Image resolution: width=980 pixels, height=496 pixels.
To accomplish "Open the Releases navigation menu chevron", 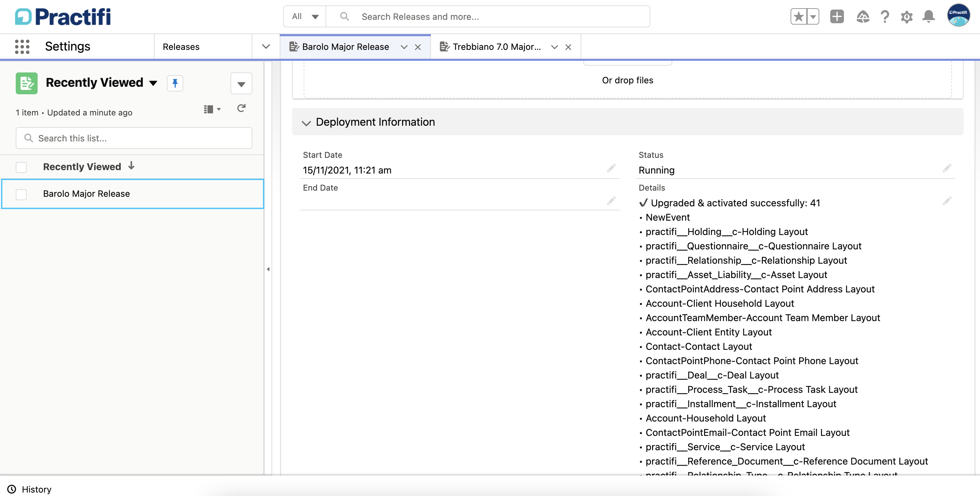I will 266,46.
